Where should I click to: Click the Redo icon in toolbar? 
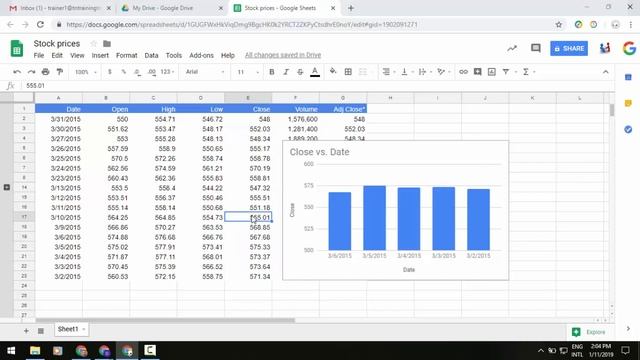[31, 72]
